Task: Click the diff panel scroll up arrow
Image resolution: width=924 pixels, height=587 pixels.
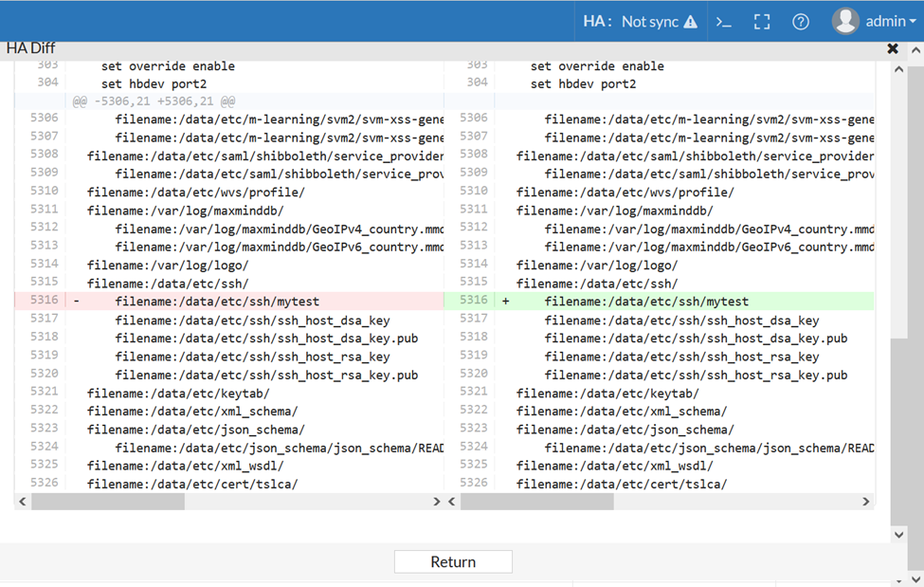Action: click(899, 69)
